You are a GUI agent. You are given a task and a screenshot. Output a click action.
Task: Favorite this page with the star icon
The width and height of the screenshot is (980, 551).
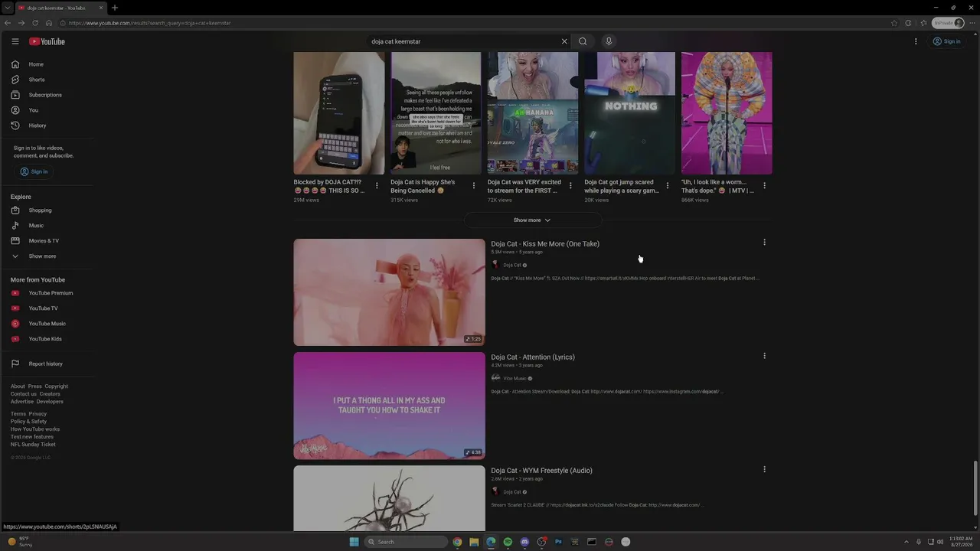(x=894, y=23)
